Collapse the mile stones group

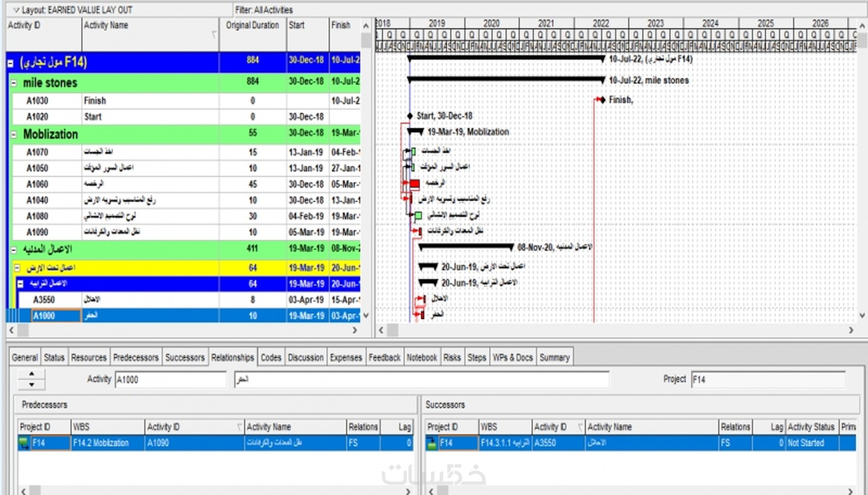[14, 83]
